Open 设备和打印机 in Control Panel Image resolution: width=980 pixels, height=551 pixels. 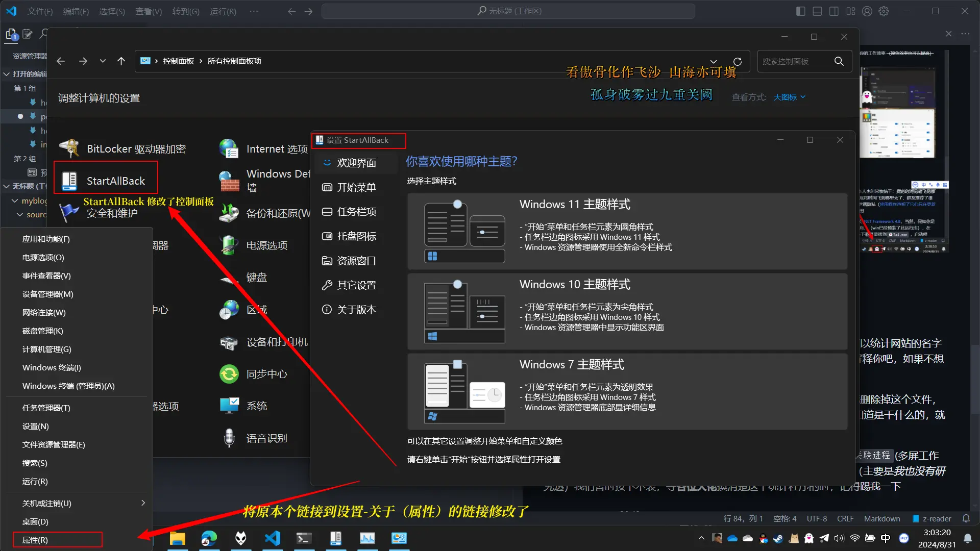pos(264,342)
